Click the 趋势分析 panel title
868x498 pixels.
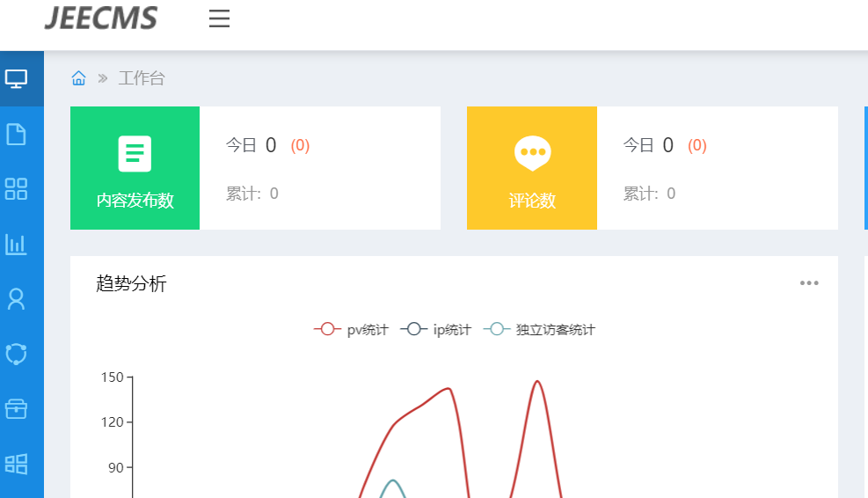click(x=131, y=283)
